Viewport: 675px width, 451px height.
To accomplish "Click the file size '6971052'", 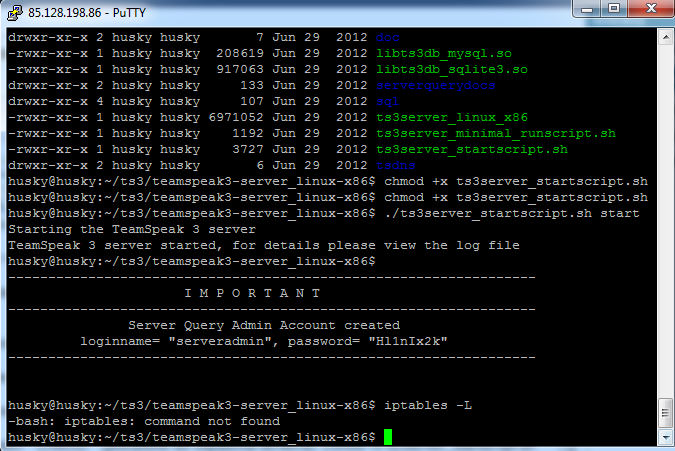I will (x=236, y=117).
